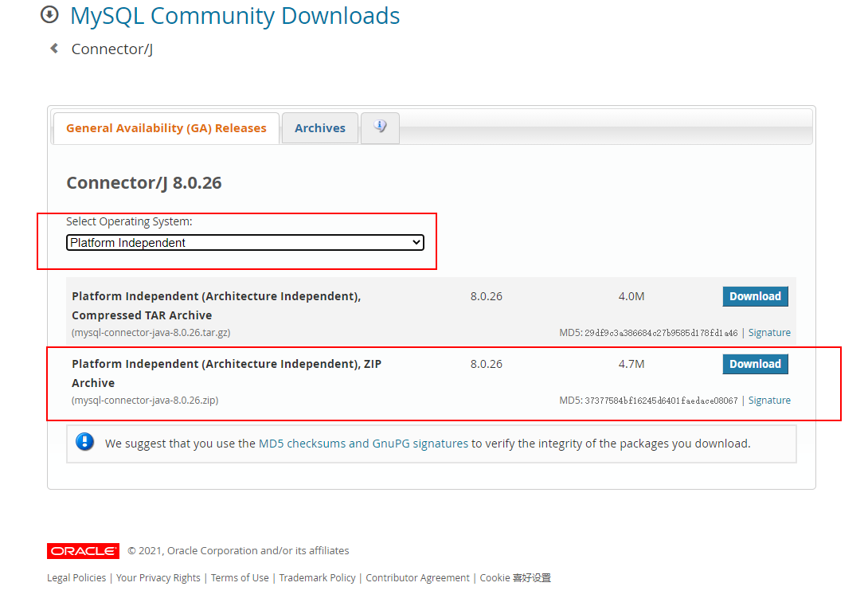The image size is (868, 606).
Task: Download the Compressed TAR Archive package
Action: pyautogui.click(x=755, y=296)
